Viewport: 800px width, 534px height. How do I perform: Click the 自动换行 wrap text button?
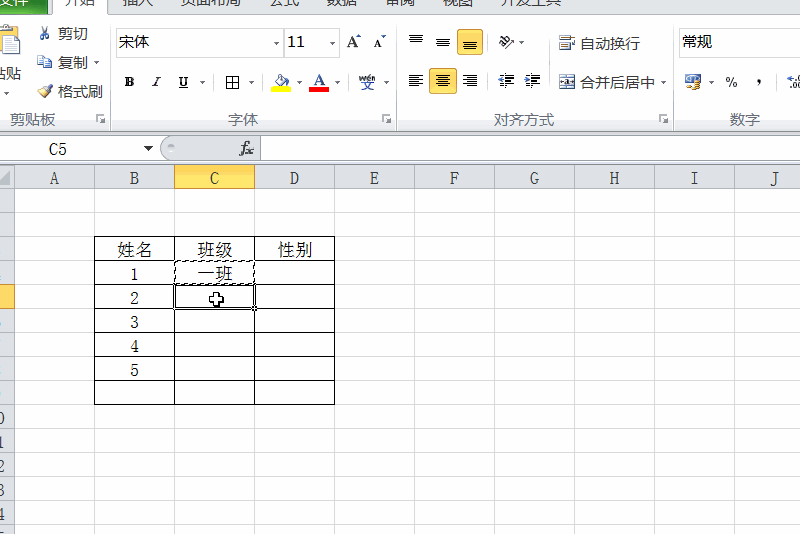pos(599,43)
